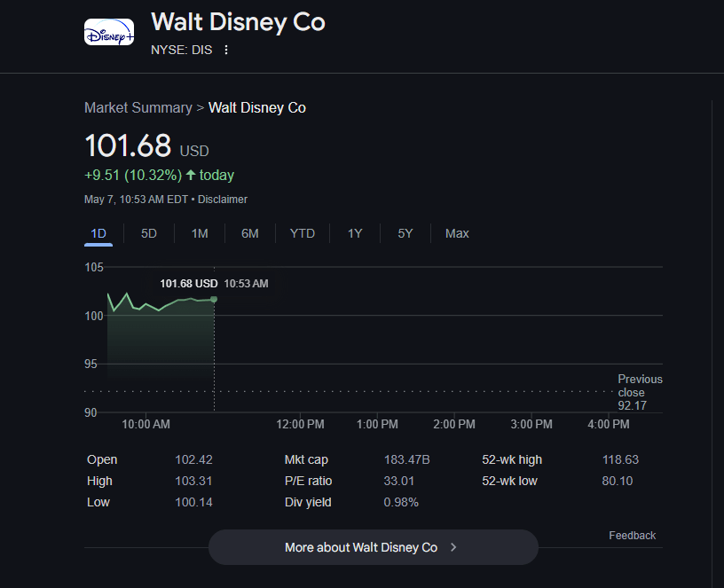Click the 12:00 PM axis label
Screen dimensions: 724x588
click(300, 424)
